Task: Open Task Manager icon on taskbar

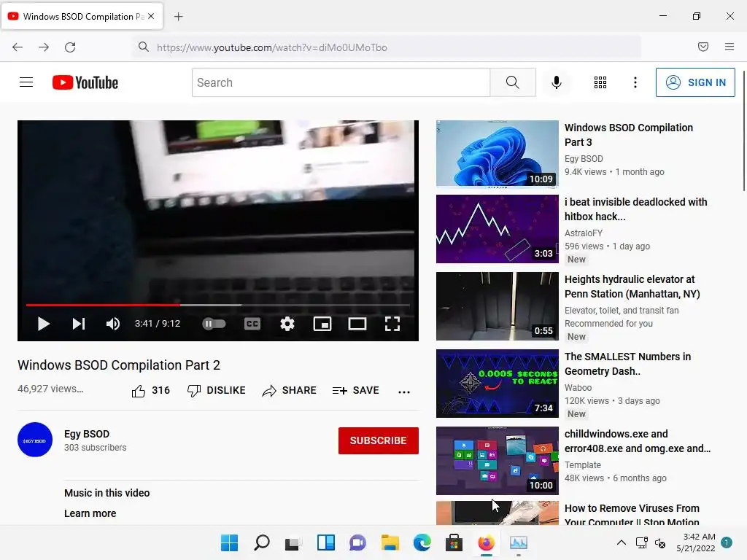Action: point(519,542)
